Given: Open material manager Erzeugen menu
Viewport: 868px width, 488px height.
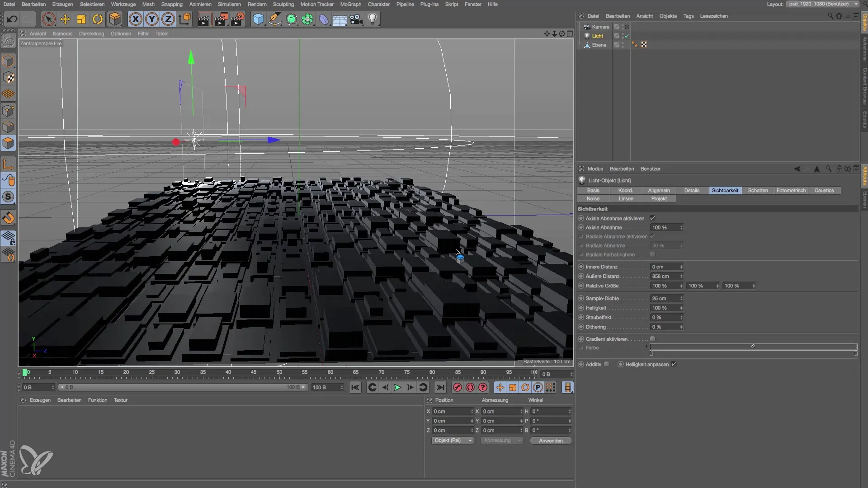Looking at the screenshot, I should pyautogui.click(x=40, y=400).
